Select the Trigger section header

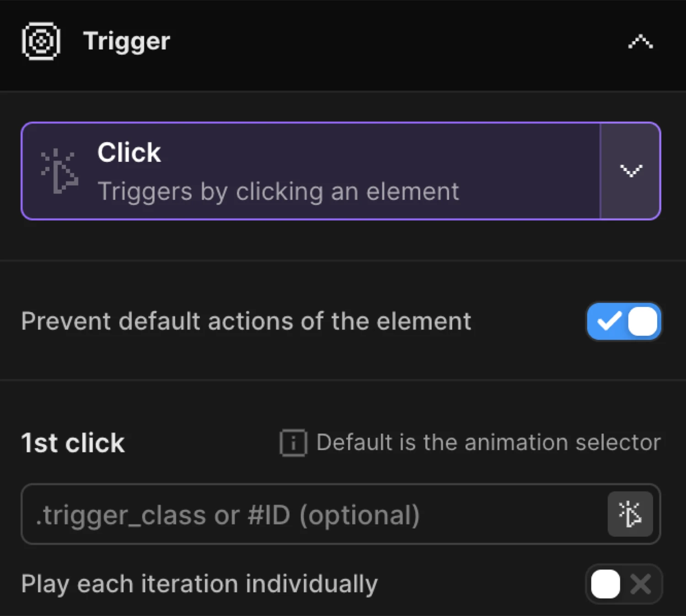126,41
